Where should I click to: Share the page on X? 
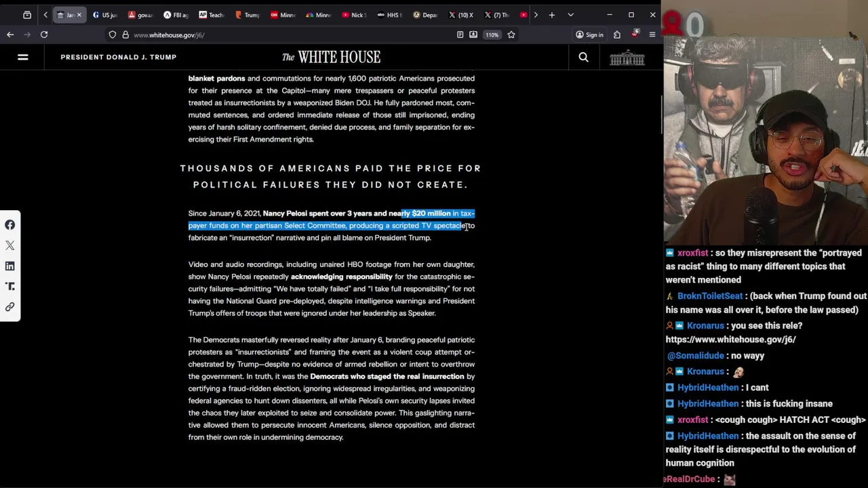[10, 245]
